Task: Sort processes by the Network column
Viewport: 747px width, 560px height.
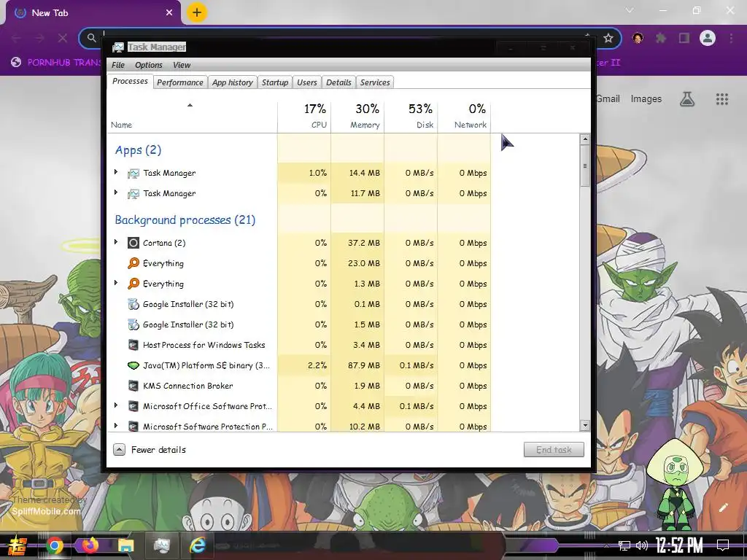Action: pyautogui.click(x=465, y=116)
